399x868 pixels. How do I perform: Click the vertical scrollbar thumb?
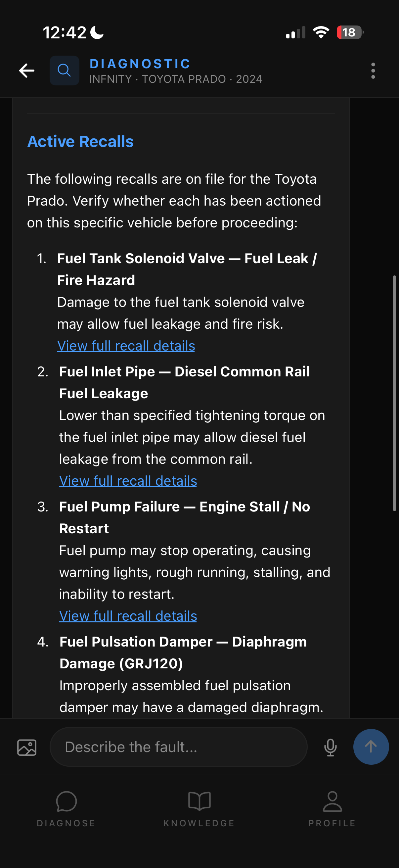(x=394, y=393)
